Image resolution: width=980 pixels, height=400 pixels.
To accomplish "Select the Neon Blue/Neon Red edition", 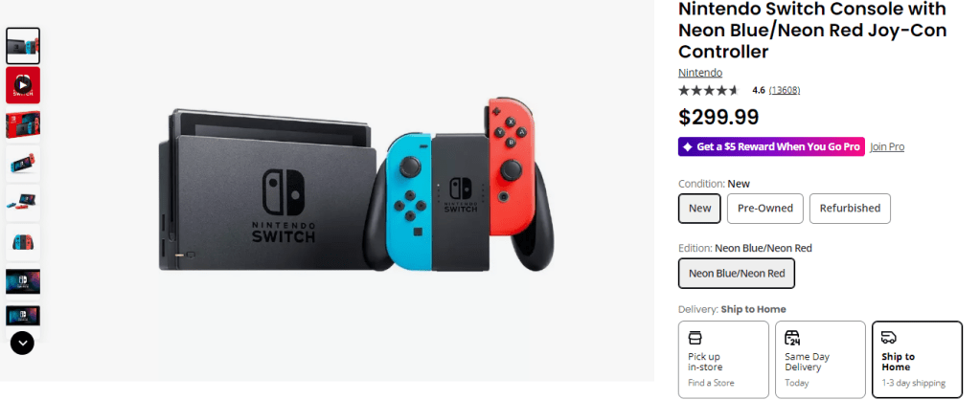I will coord(737,273).
